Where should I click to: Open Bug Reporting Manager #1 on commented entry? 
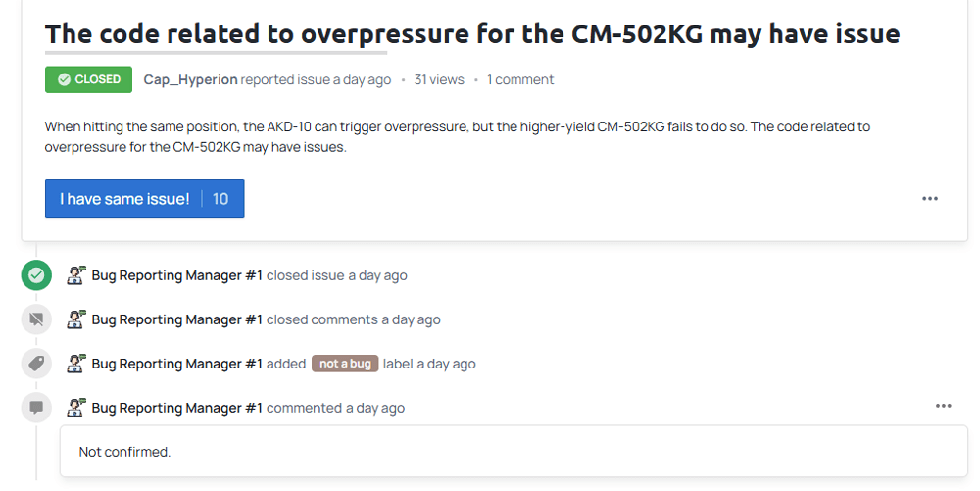click(x=176, y=408)
